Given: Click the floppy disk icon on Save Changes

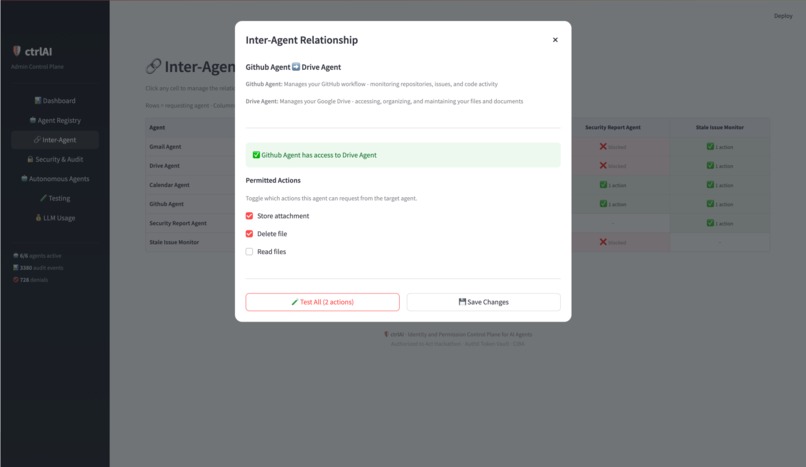Looking at the screenshot, I should coord(462,302).
